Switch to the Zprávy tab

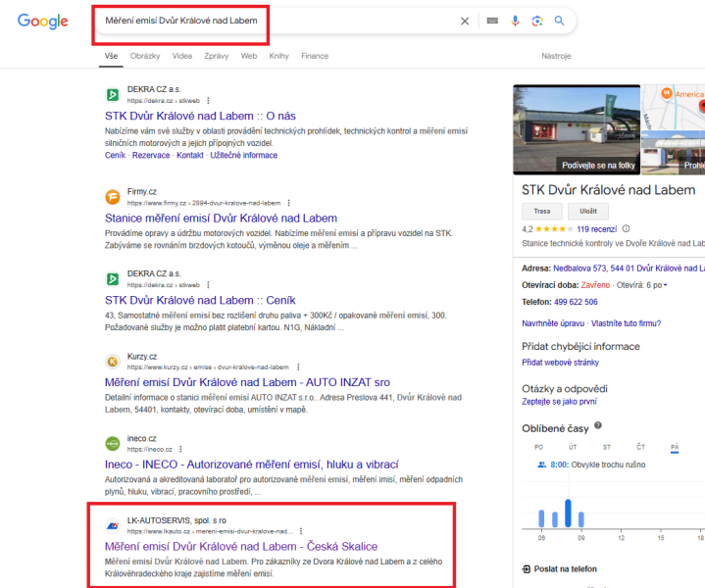coord(217,56)
